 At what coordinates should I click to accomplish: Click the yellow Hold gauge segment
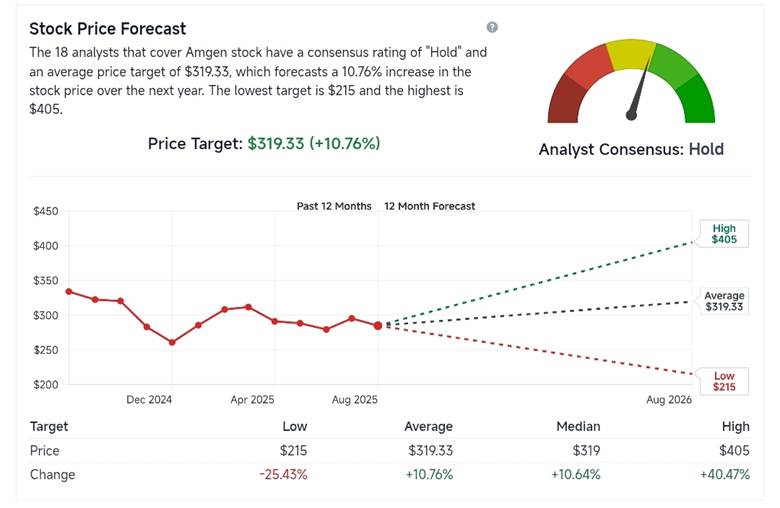630,52
